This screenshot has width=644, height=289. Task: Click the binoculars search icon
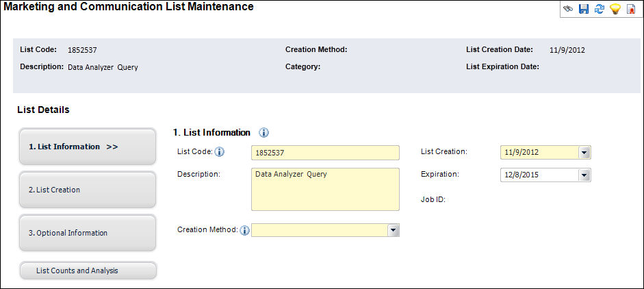568,10
